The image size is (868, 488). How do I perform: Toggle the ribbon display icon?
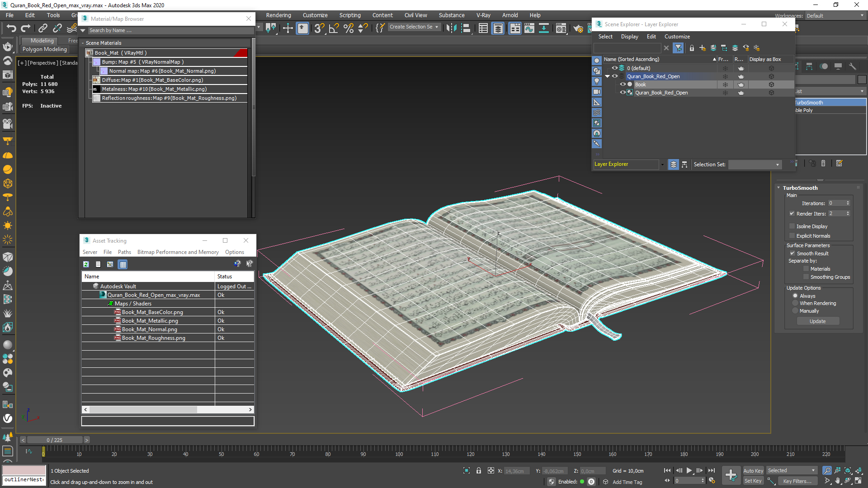tap(515, 28)
